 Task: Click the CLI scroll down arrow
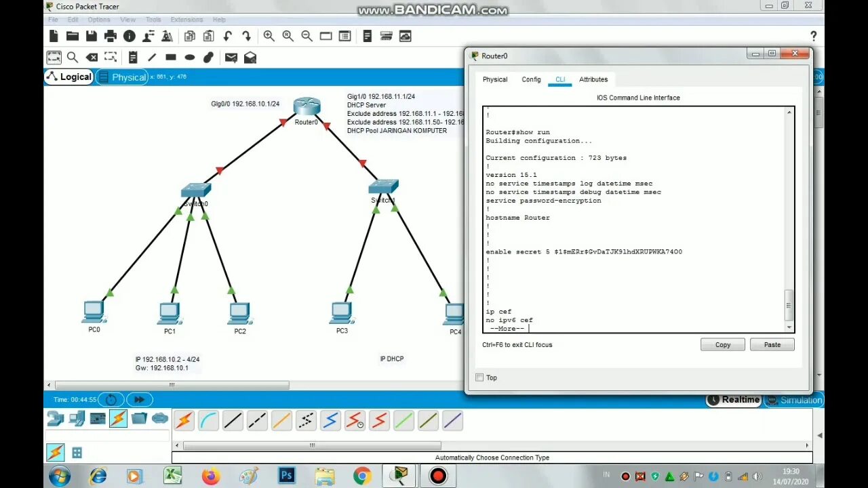pyautogui.click(x=789, y=327)
